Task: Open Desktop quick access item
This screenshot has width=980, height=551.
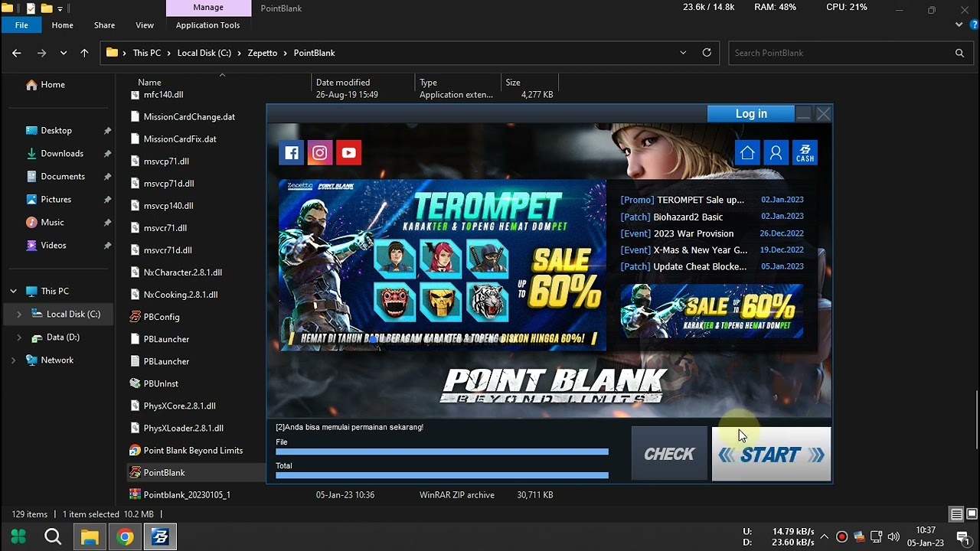Action: [57, 131]
